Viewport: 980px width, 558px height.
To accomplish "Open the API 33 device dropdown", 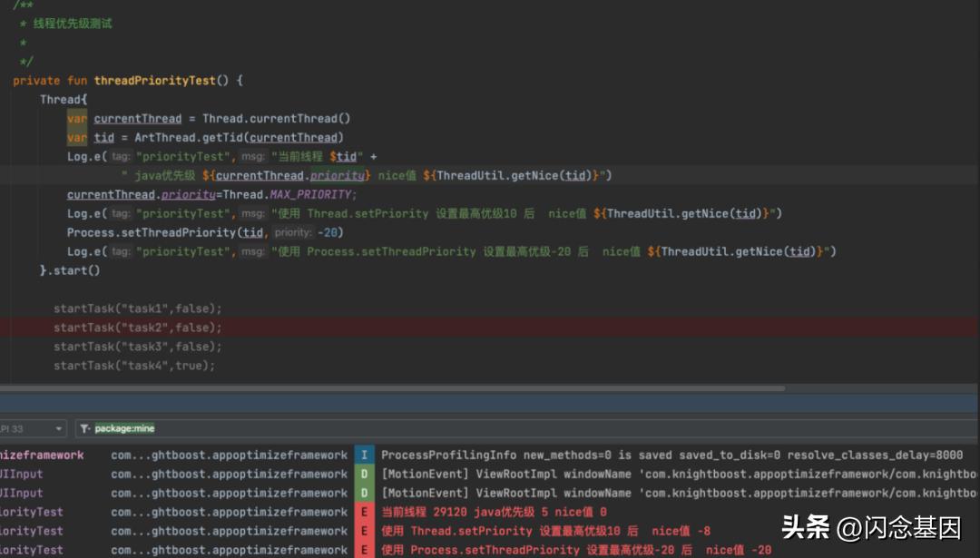I will click(33, 428).
